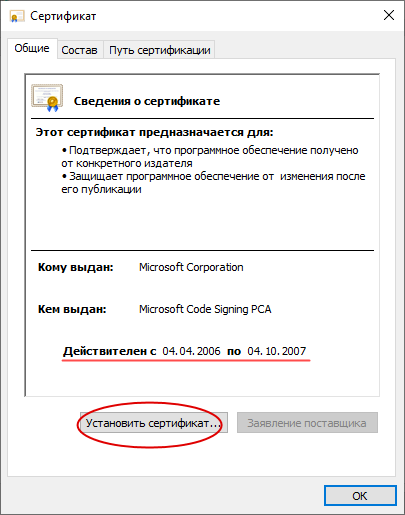Click the Кем выдан label
405x515 pixels.
pos(72,309)
